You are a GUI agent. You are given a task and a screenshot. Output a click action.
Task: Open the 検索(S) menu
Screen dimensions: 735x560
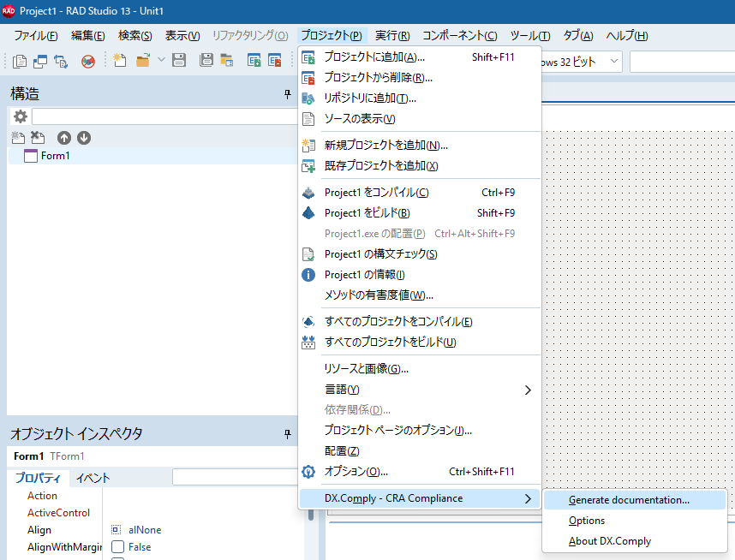[135, 36]
